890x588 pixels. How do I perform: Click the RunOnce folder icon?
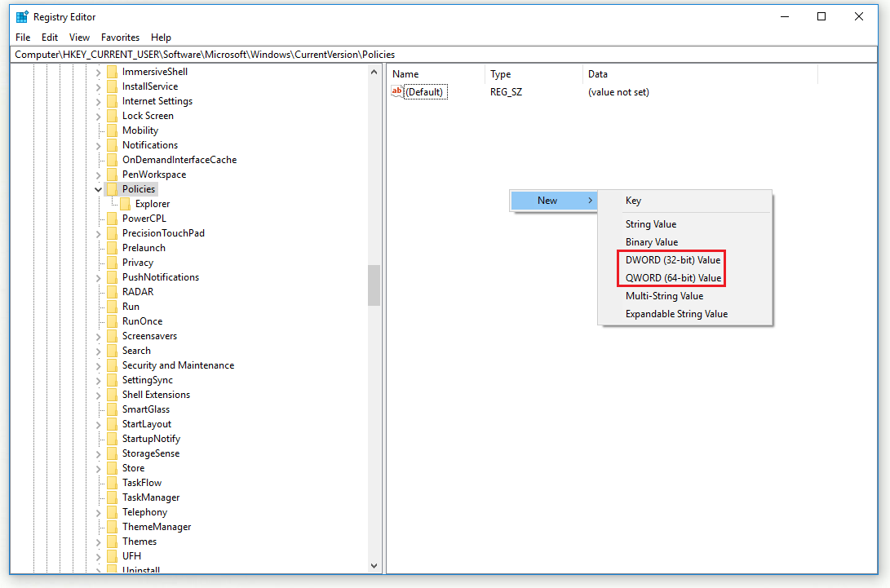coord(112,321)
